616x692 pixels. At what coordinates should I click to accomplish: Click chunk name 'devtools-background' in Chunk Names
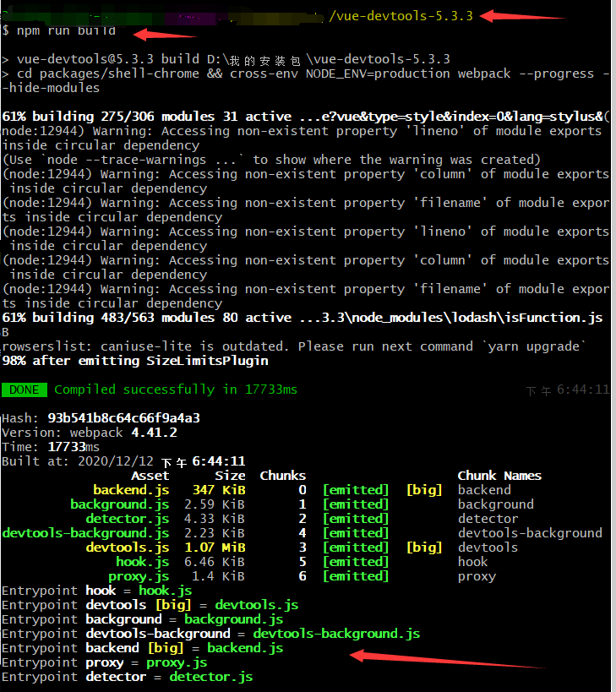(530, 533)
